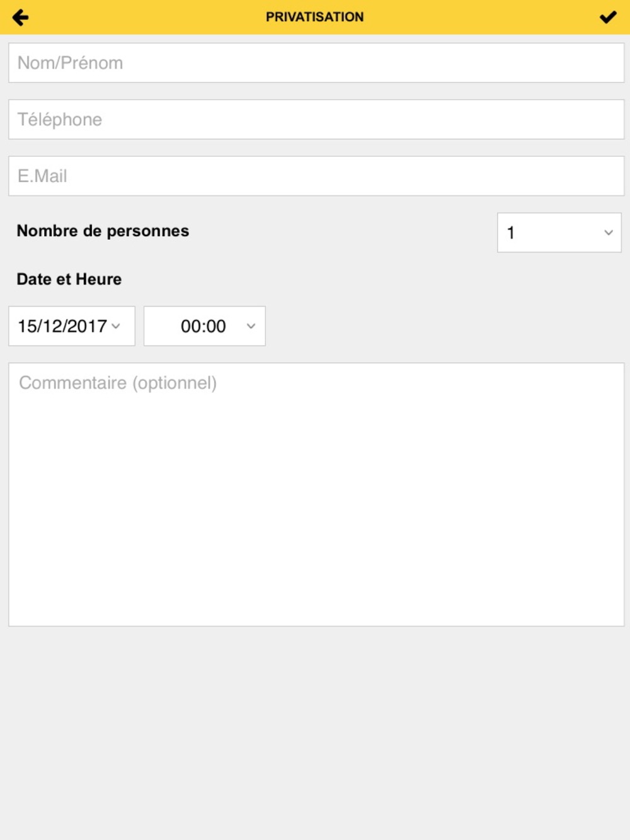Tap the chevron beside the 00:00 time
This screenshot has height=840, width=630.
coord(251,326)
